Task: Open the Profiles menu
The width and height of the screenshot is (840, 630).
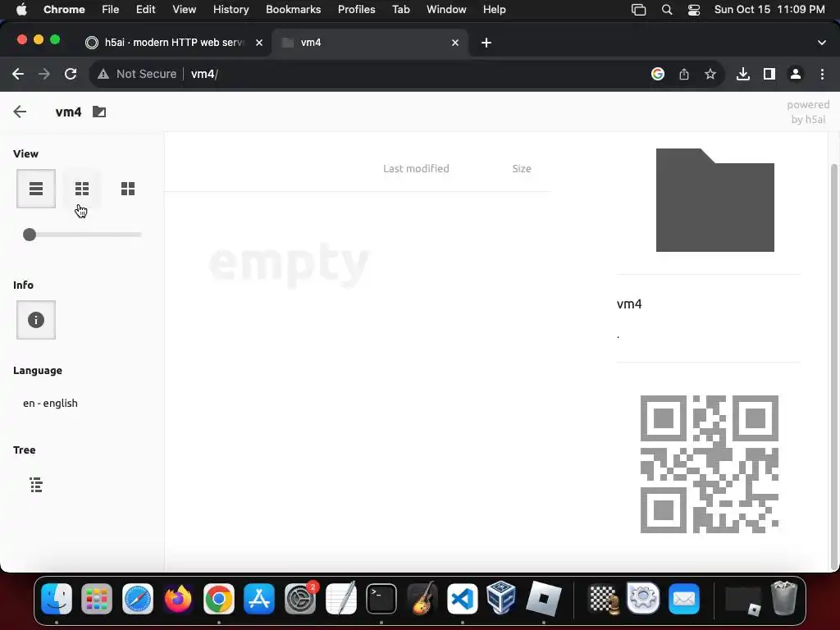Action: coord(357,9)
